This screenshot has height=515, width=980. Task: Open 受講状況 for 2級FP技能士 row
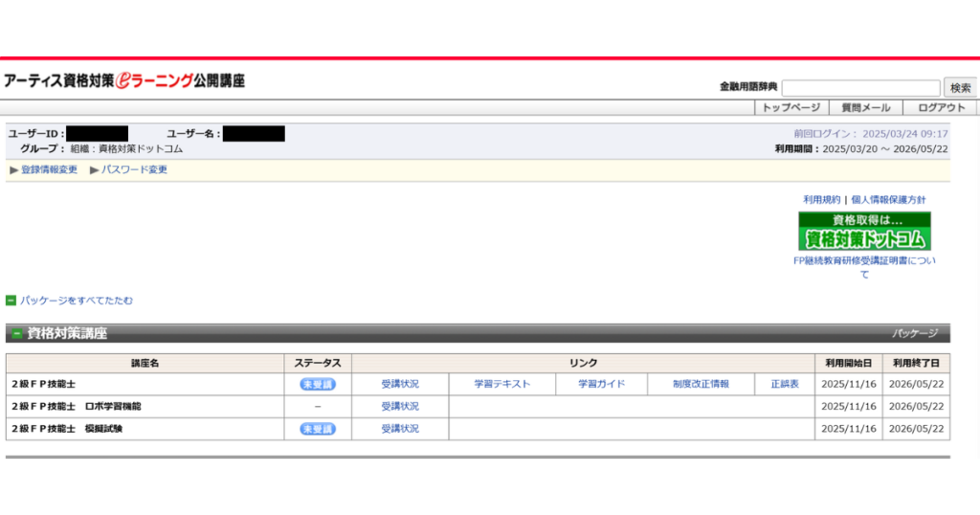(400, 384)
